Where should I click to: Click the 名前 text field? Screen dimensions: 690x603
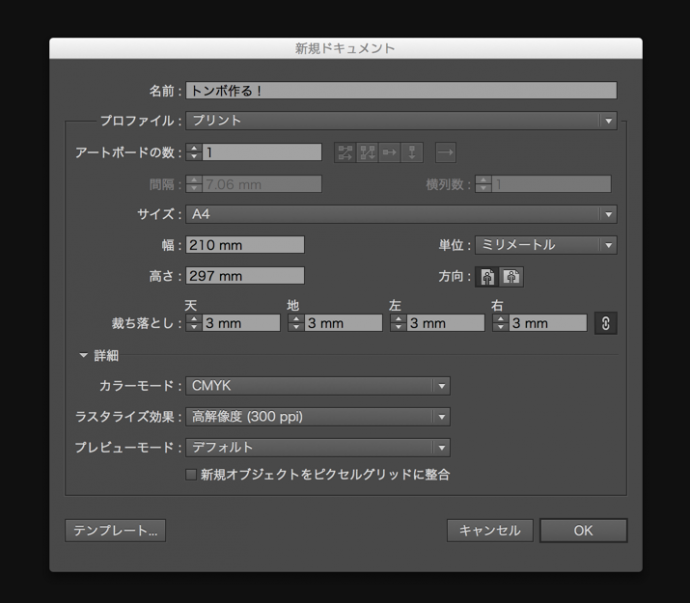pyautogui.click(x=401, y=91)
